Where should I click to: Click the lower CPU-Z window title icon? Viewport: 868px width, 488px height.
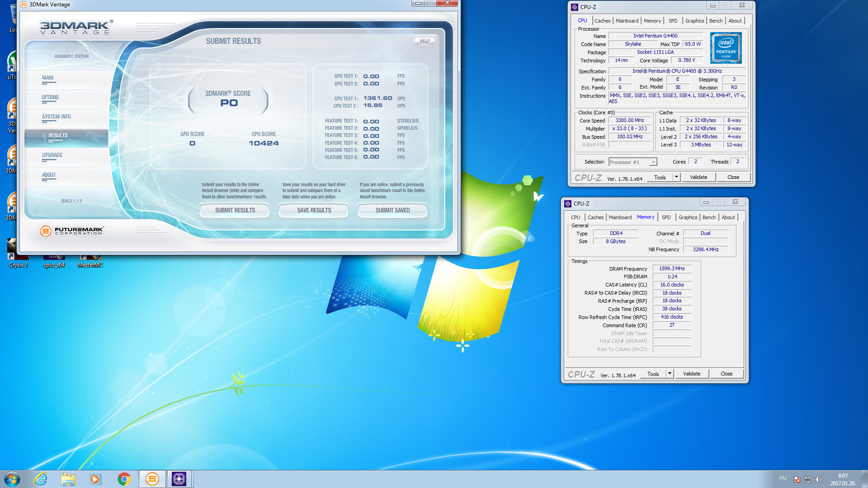click(568, 203)
